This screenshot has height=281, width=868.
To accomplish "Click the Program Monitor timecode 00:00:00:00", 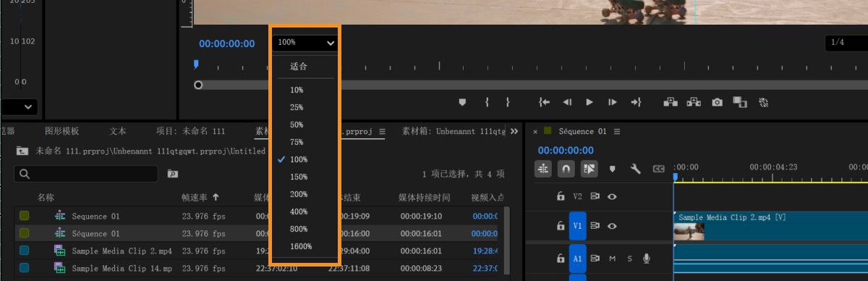I will (227, 43).
